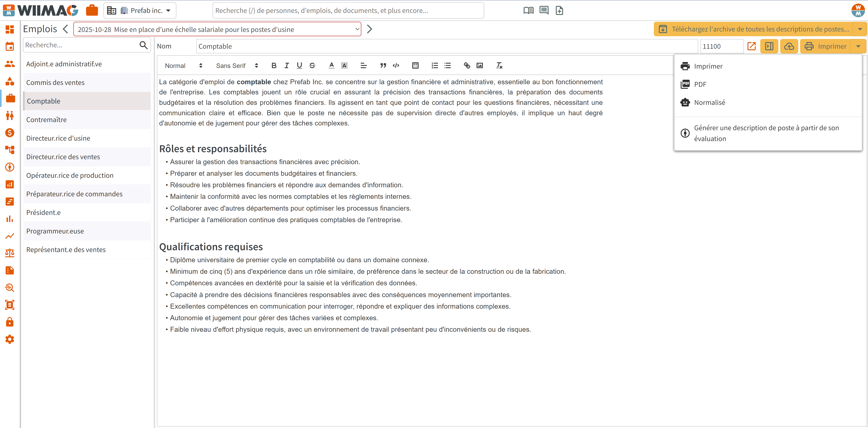
Task: Insert a code block
Action: [396, 65]
